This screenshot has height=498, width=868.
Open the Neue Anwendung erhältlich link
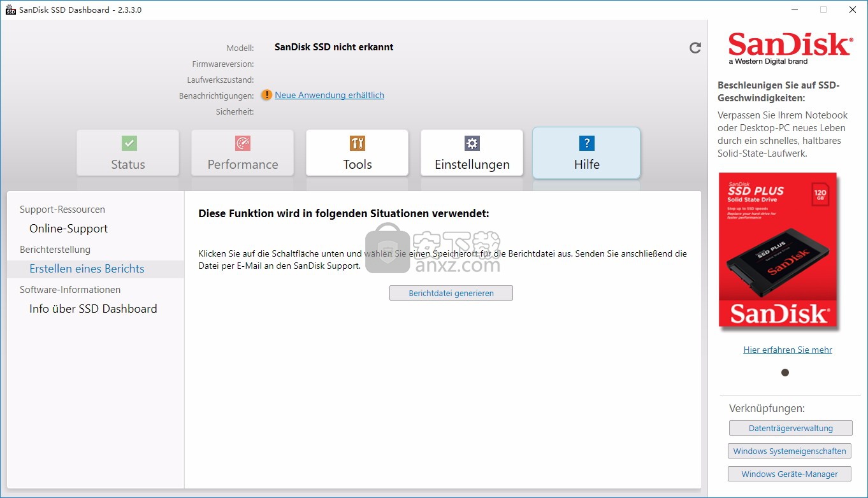click(x=329, y=95)
